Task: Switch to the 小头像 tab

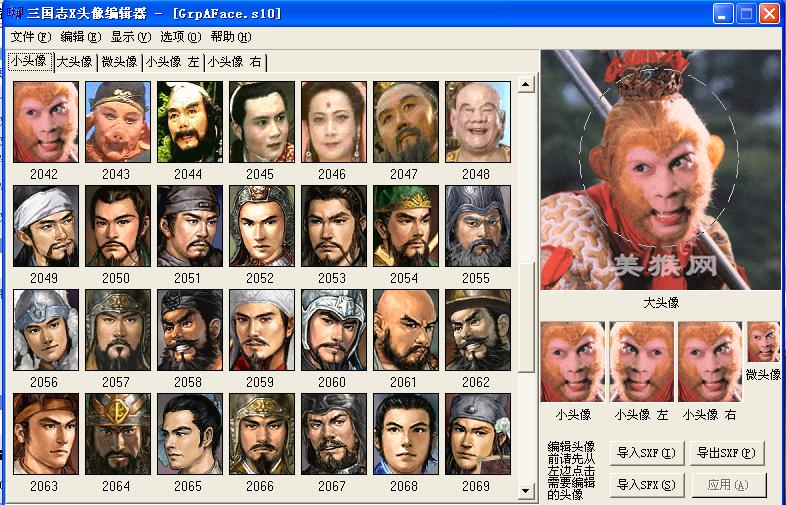Action: [30, 61]
